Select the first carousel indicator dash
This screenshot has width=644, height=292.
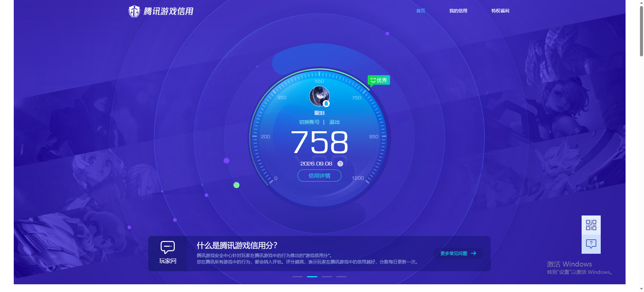[x=298, y=277]
